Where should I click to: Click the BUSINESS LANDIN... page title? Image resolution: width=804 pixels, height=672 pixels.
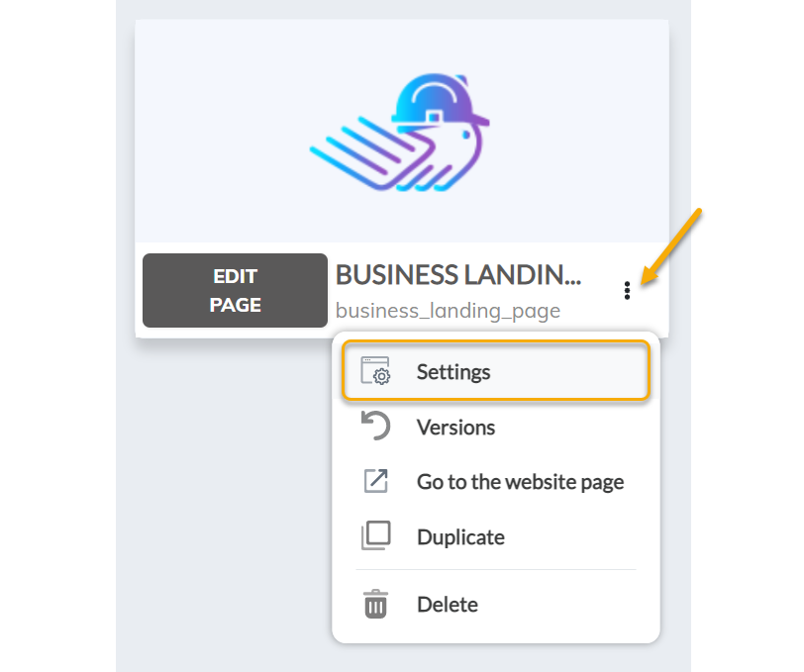coord(458,275)
